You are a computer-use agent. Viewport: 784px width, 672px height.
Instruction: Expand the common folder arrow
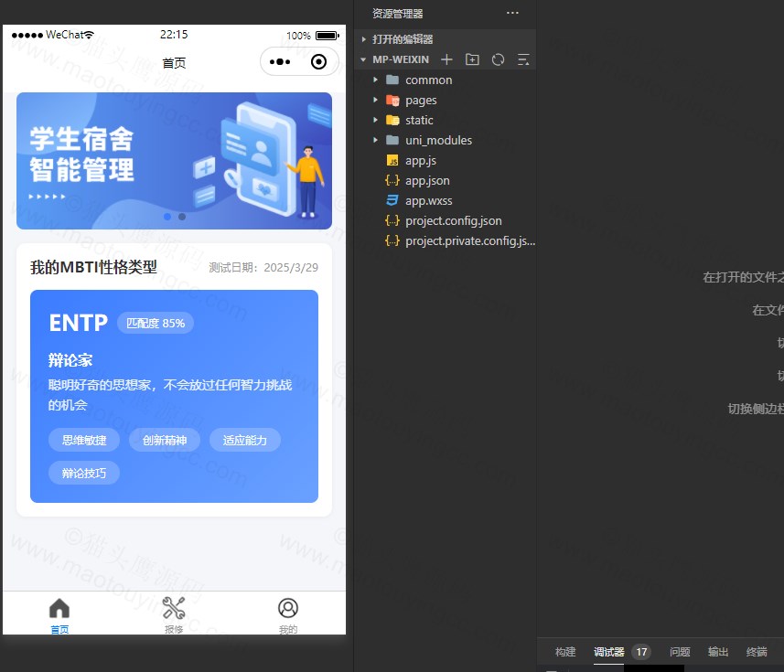click(x=375, y=80)
